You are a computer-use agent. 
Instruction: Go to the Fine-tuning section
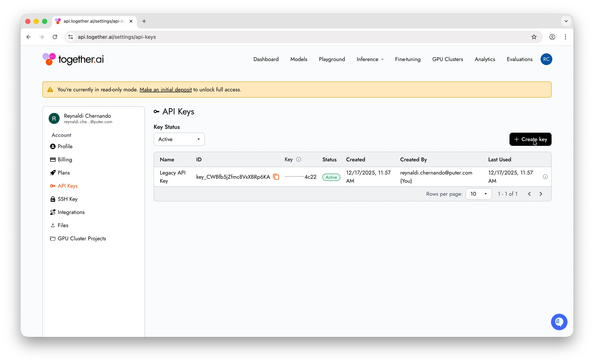coord(408,59)
